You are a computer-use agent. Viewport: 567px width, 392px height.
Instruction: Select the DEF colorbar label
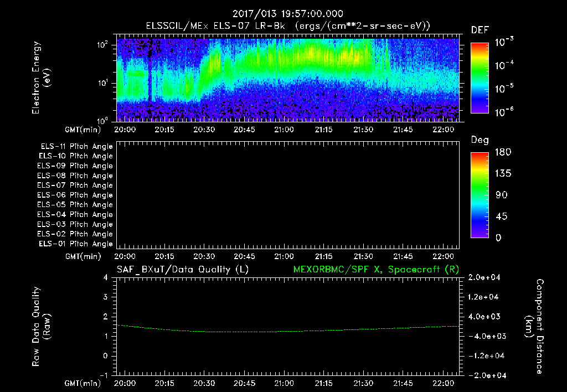point(480,30)
